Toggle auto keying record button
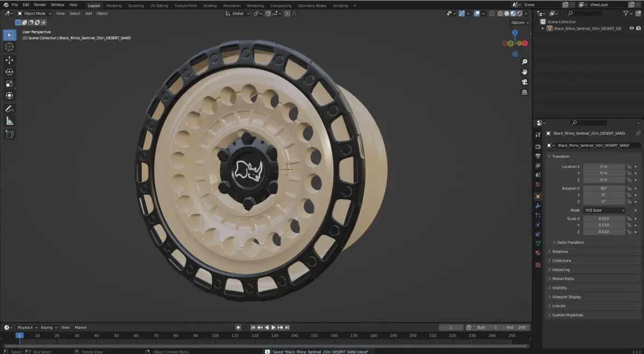Screen dimensions: 644x354 click(238, 327)
